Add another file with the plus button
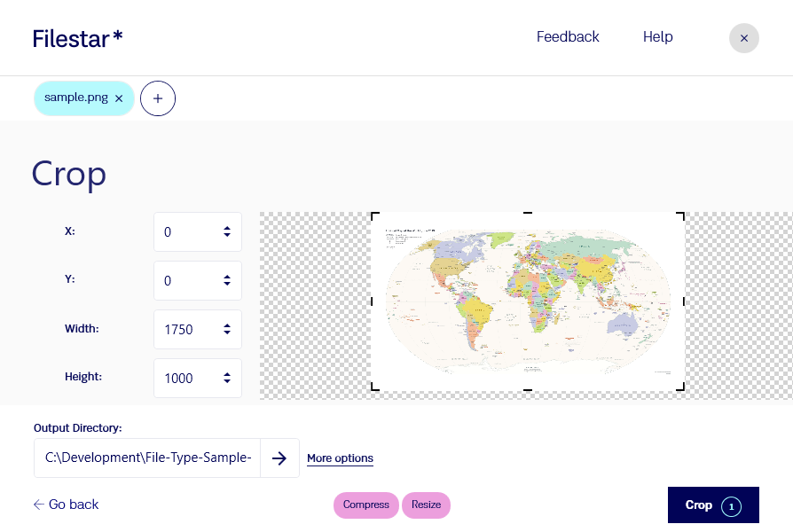This screenshot has height=532, width=793. coord(158,98)
